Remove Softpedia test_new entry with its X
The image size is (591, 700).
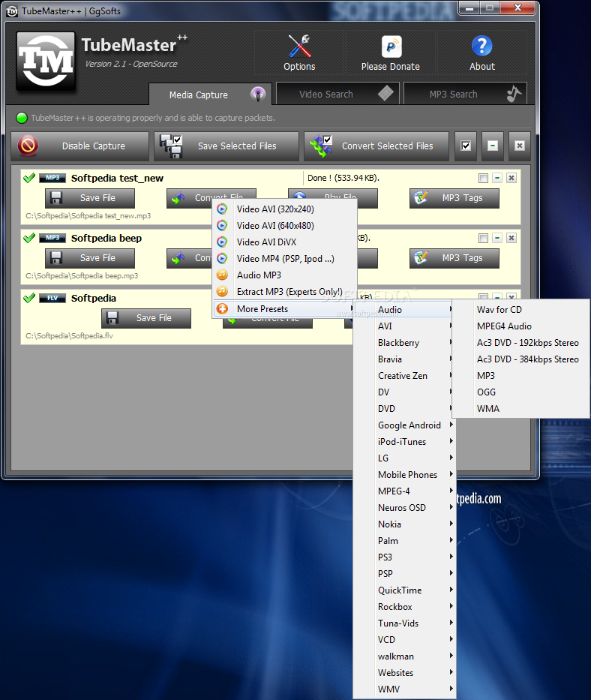[x=511, y=178]
